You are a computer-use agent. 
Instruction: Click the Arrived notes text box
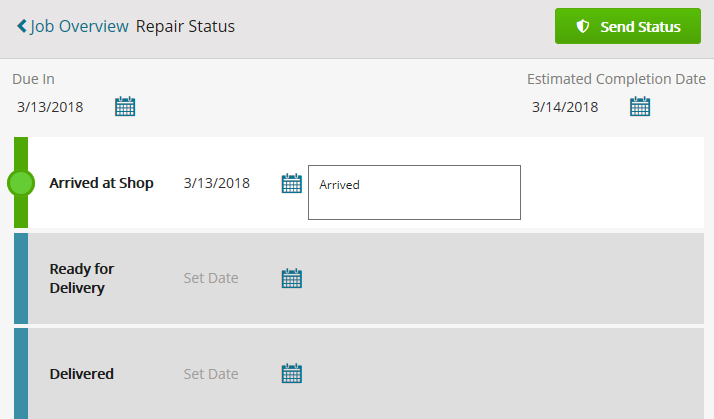pyautogui.click(x=414, y=193)
